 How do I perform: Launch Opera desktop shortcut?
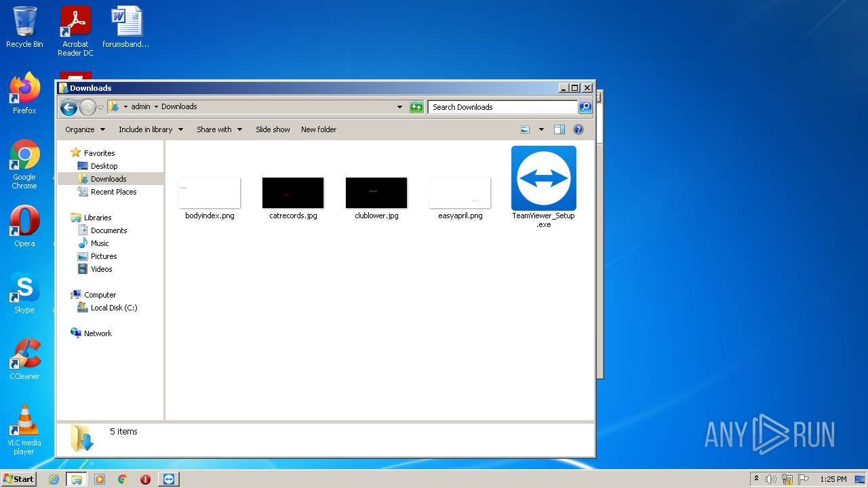[24, 226]
